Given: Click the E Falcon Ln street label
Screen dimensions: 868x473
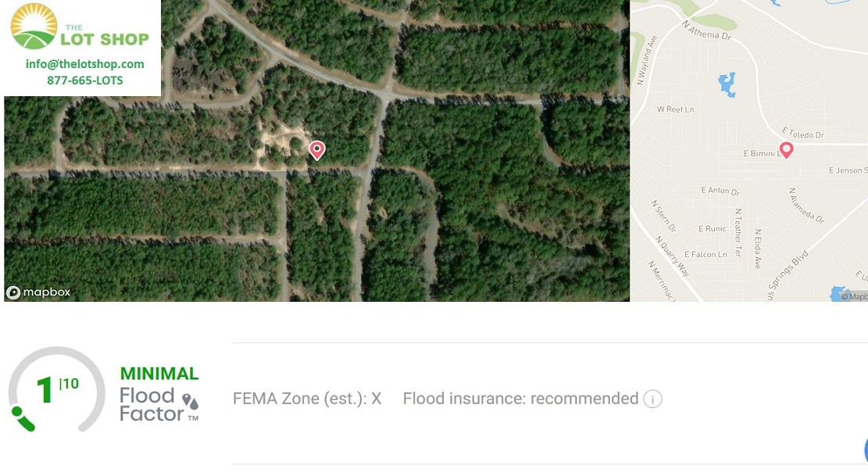Looking at the screenshot, I should (x=705, y=254).
